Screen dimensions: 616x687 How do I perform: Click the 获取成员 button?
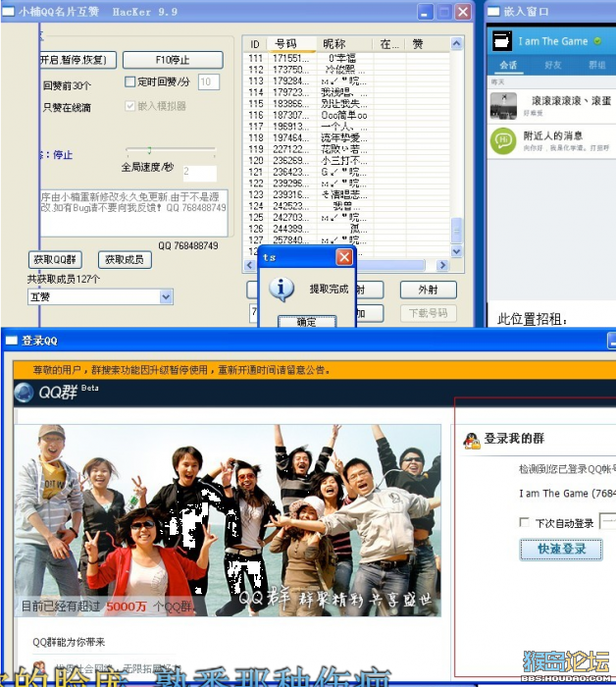click(125, 260)
